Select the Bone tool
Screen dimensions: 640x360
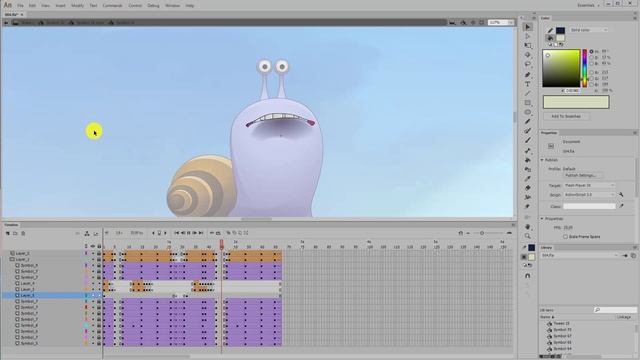pos(528,151)
